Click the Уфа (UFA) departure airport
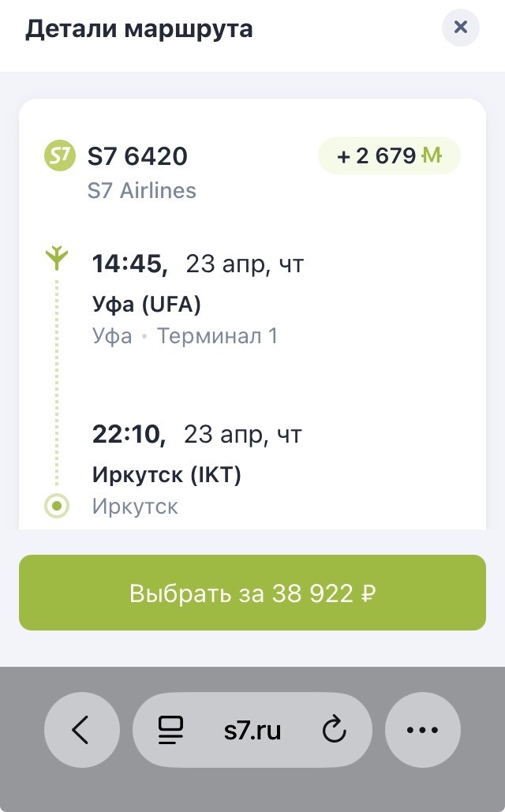The height and width of the screenshot is (812, 505). (147, 304)
